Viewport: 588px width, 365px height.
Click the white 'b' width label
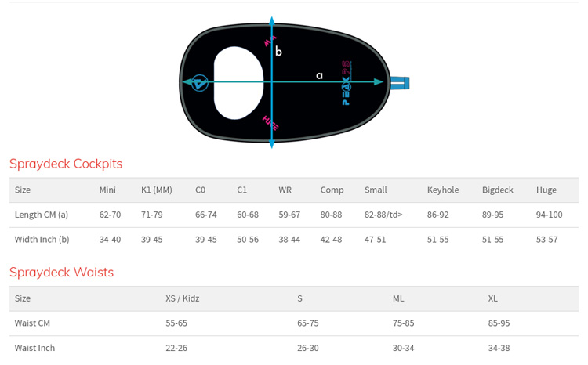point(278,52)
